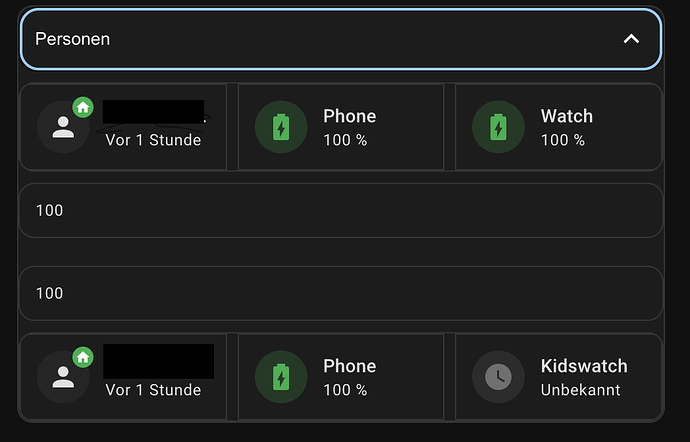
Task: Collapse the Personen section using the chevron
Action: 630,39
